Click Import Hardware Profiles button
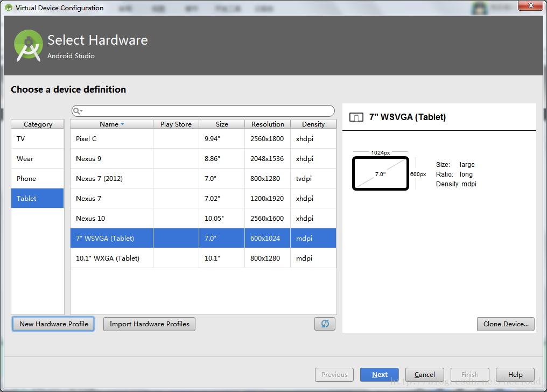Screen dimensions: 547x392 149,324
